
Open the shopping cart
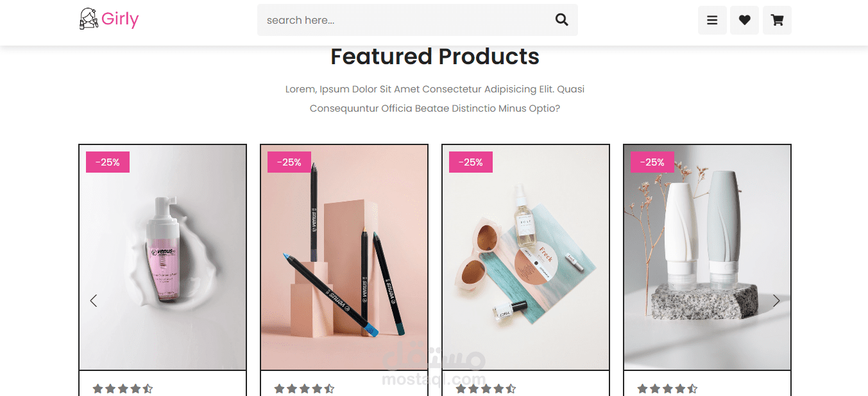point(777,20)
